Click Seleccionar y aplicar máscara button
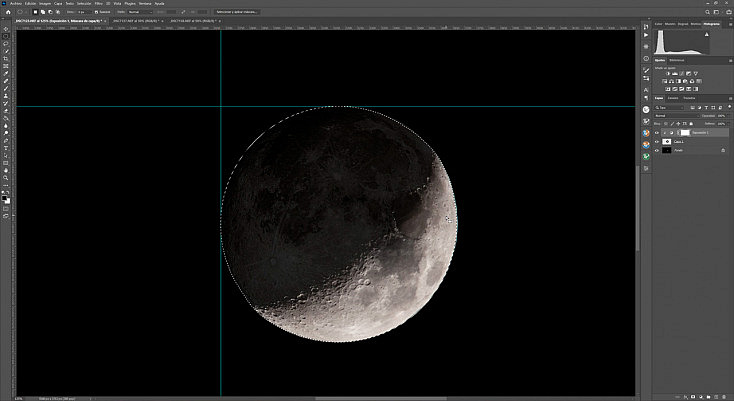This screenshot has width=734, height=401. [237, 12]
